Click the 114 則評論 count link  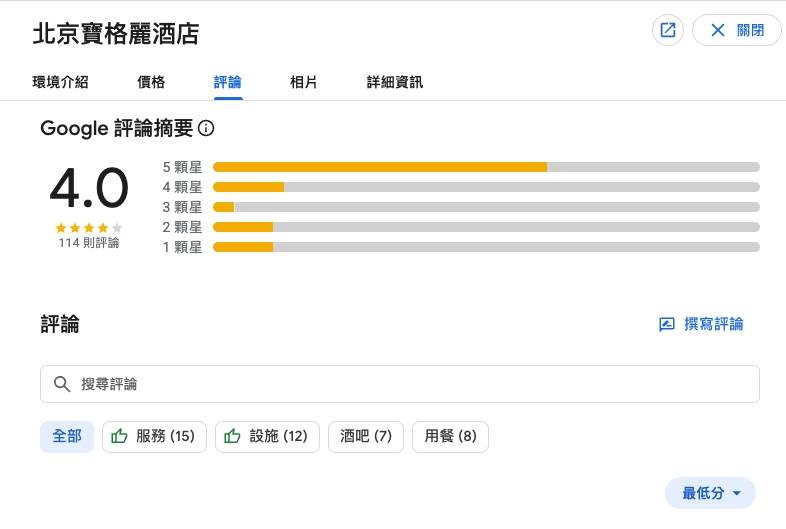click(88, 243)
